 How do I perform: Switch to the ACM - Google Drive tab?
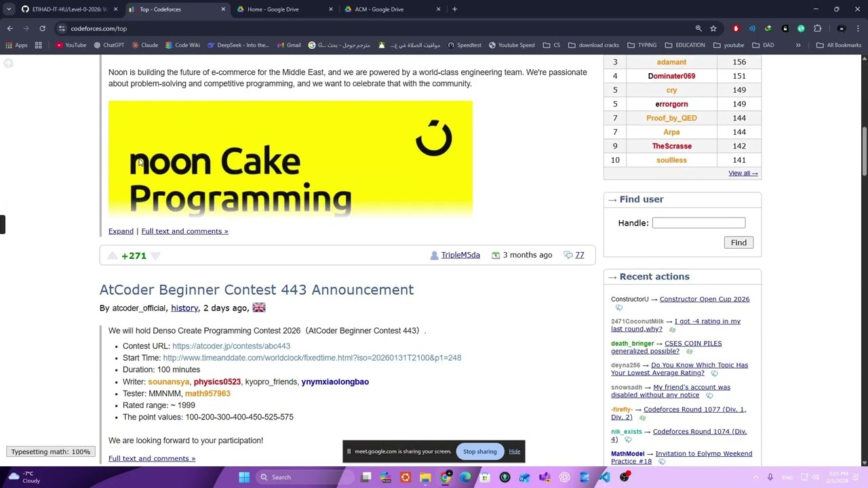coord(392,9)
